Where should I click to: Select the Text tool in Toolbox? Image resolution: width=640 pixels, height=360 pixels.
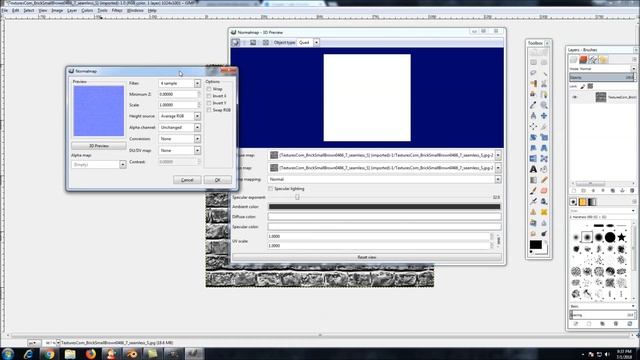[x=533, y=169]
